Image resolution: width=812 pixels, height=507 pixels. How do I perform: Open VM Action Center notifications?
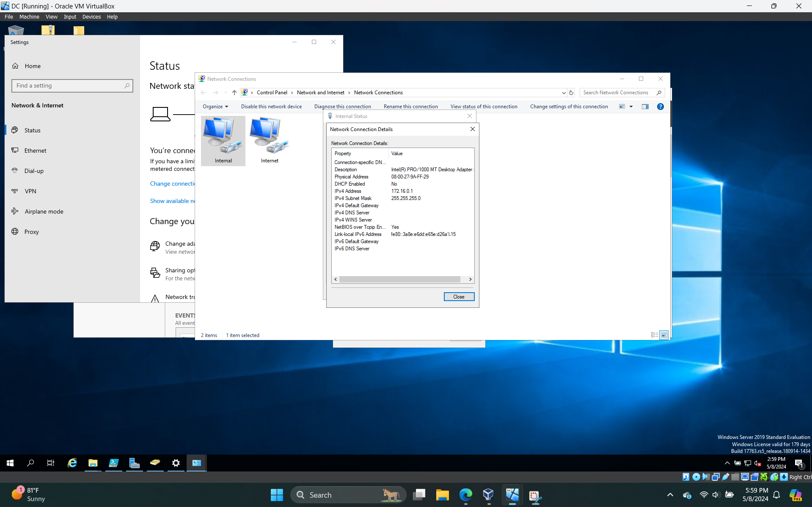(799, 463)
